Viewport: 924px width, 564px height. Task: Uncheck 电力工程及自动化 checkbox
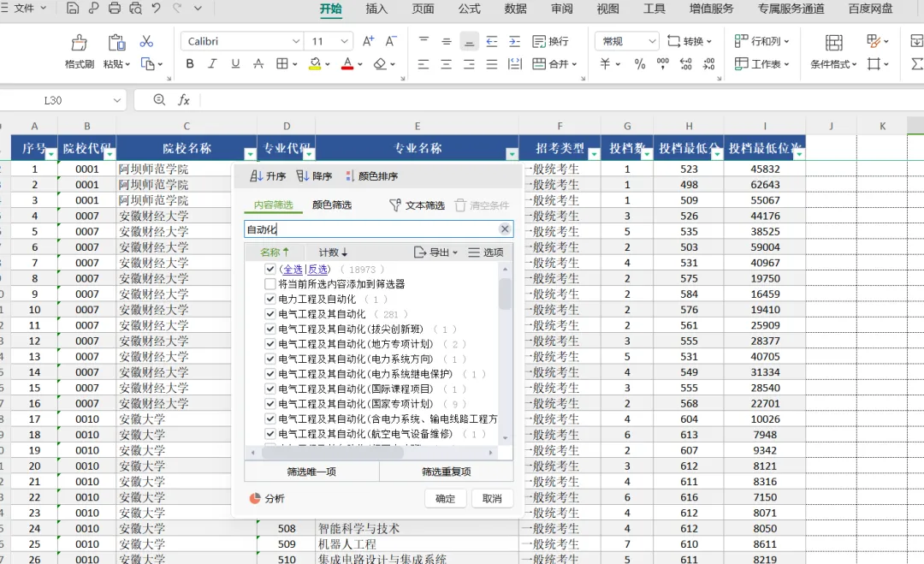coord(269,299)
